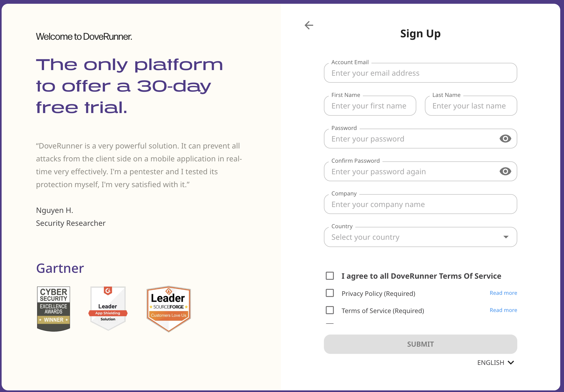Click the back arrow icon
The height and width of the screenshot is (392, 564).
point(309,25)
